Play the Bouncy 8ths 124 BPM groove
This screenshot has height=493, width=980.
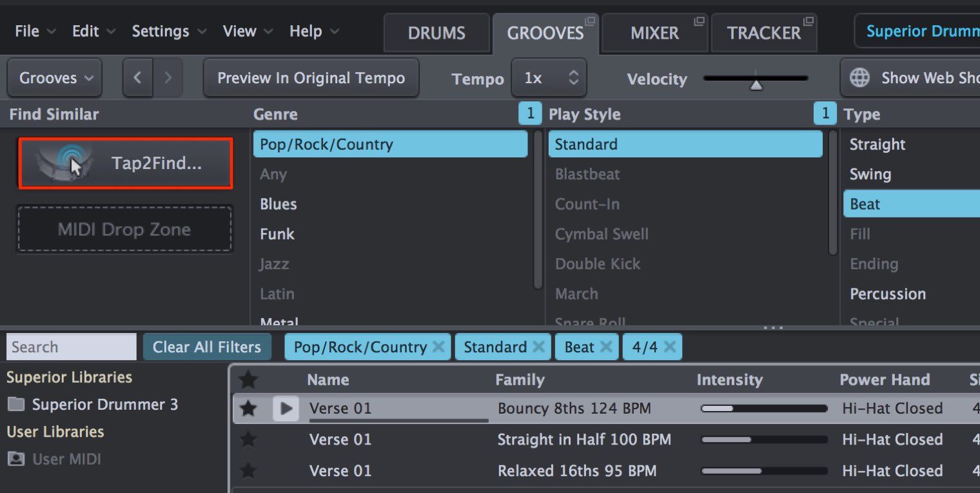[x=286, y=408]
